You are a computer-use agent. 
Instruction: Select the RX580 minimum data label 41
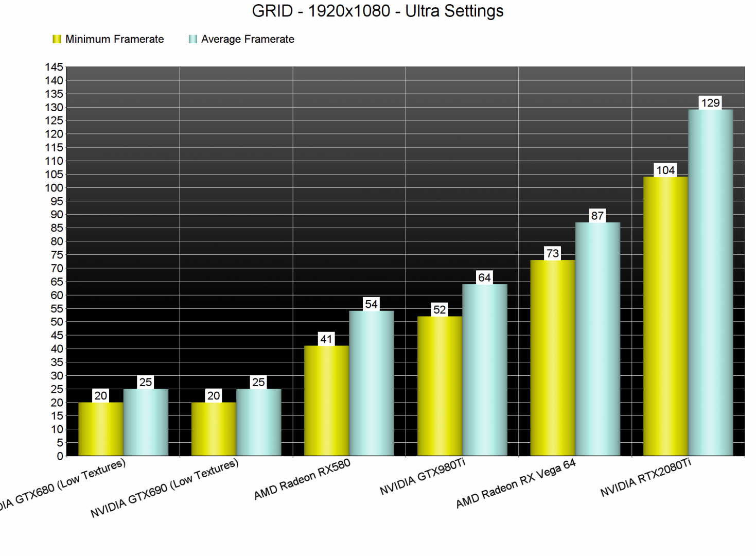tap(326, 339)
